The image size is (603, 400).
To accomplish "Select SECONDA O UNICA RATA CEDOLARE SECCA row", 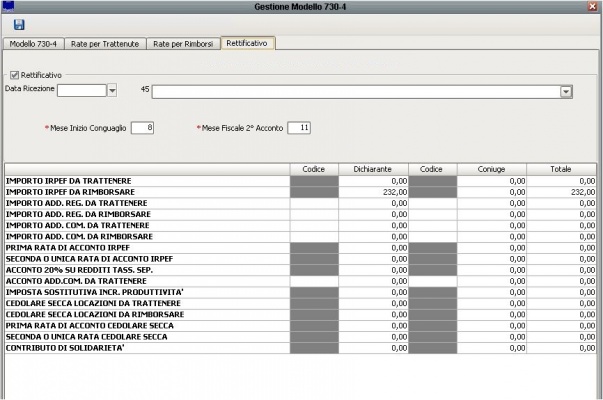I will click(87, 337).
